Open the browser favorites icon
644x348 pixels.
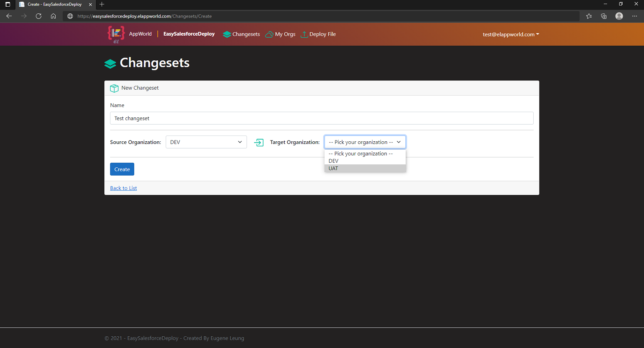589,16
